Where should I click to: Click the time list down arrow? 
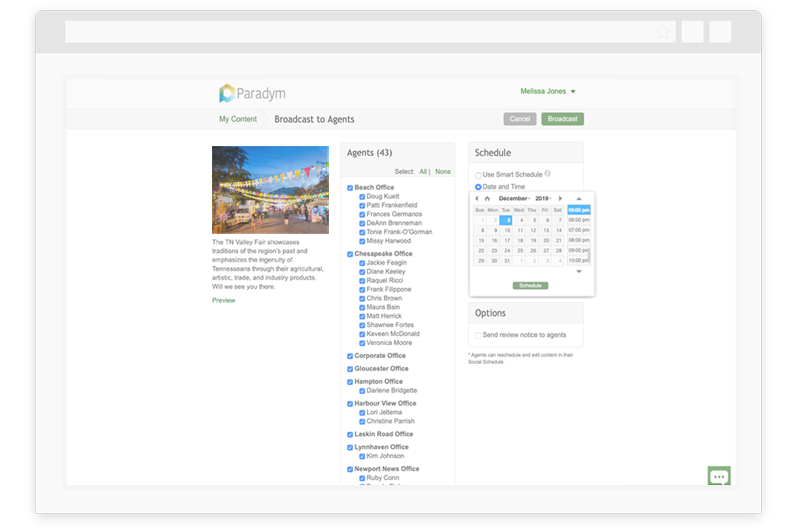579,272
